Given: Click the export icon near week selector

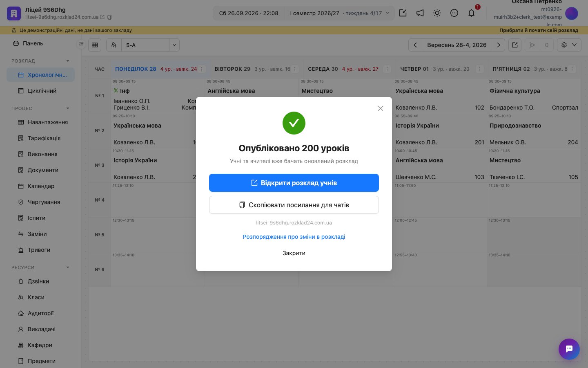Looking at the screenshot, I should click(515, 45).
